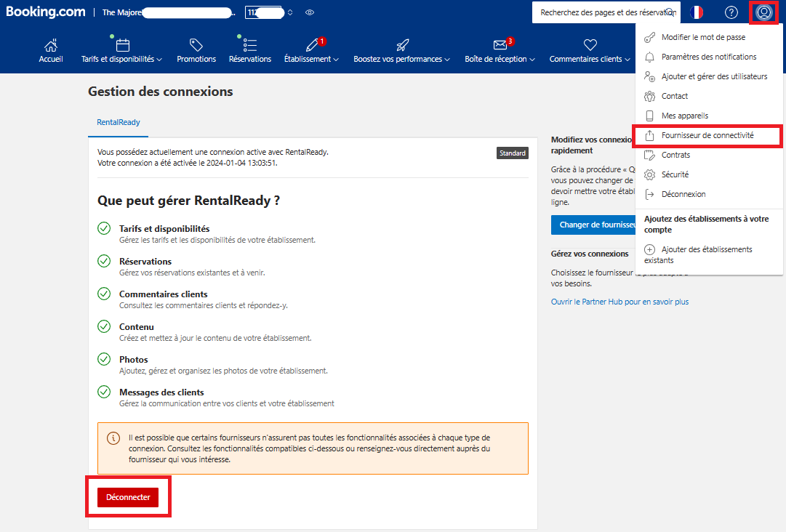
Task: Open Boîte de réception dropdown
Action: pyautogui.click(x=500, y=59)
